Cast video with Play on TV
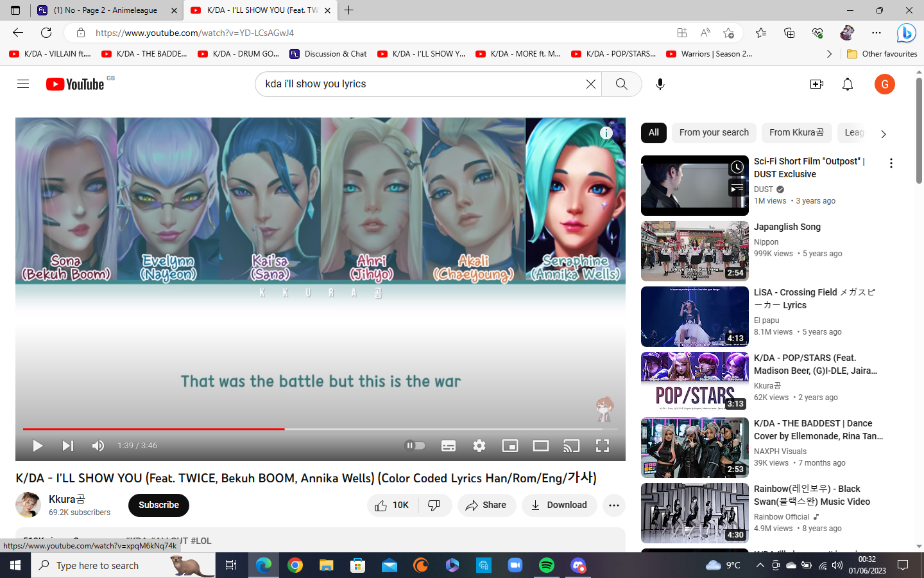This screenshot has height=578, width=924. [571, 446]
